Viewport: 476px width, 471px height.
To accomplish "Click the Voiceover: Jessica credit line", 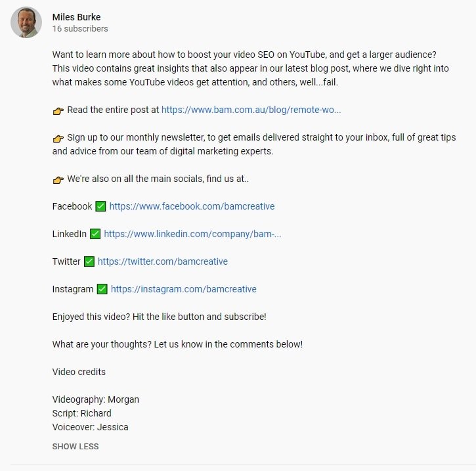I will tap(90, 427).
